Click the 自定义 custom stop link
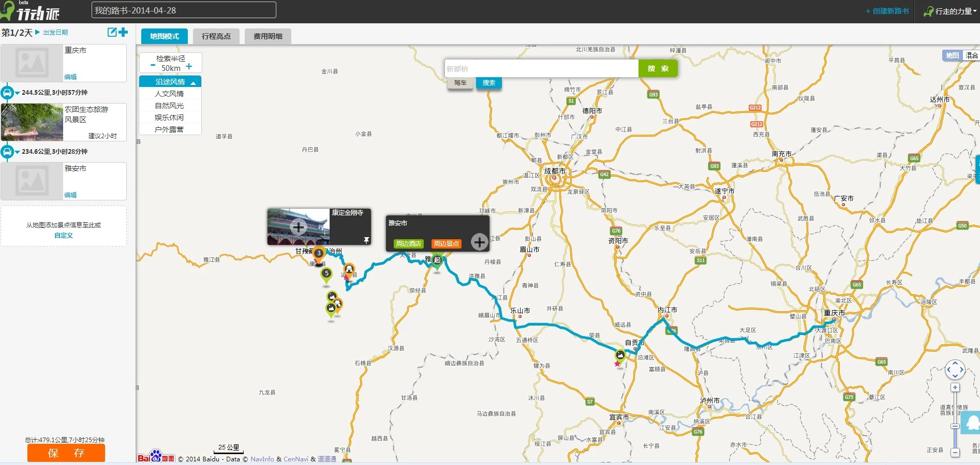Image resolution: width=980 pixels, height=465 pixels. [64, 235]
